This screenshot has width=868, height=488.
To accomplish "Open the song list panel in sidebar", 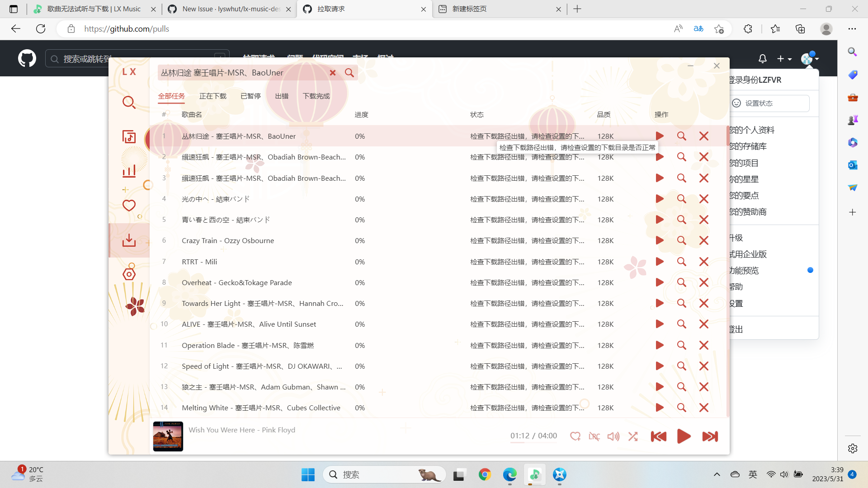I will (129, 136).
